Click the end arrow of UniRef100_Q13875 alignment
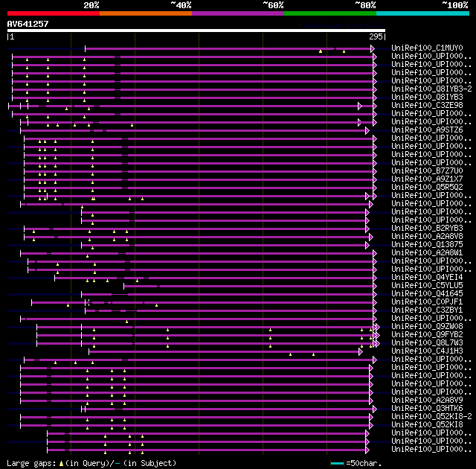 (x=367, y=246)
